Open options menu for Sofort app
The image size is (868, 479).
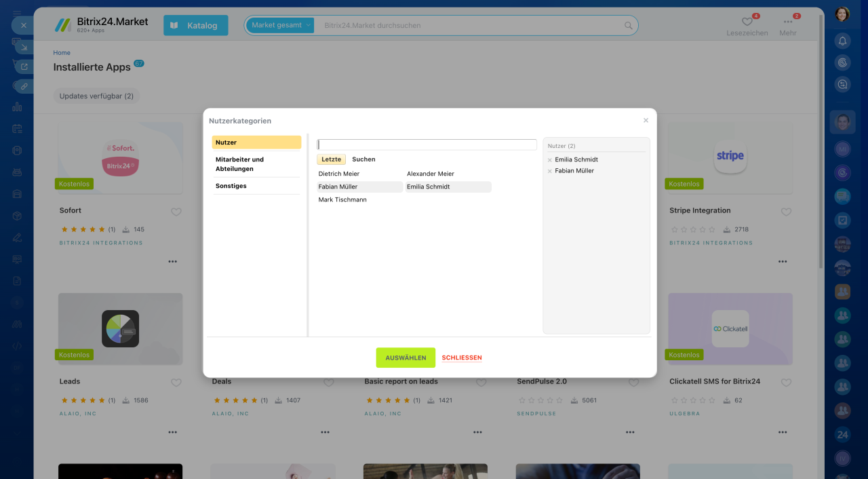(x=173, y=261)
